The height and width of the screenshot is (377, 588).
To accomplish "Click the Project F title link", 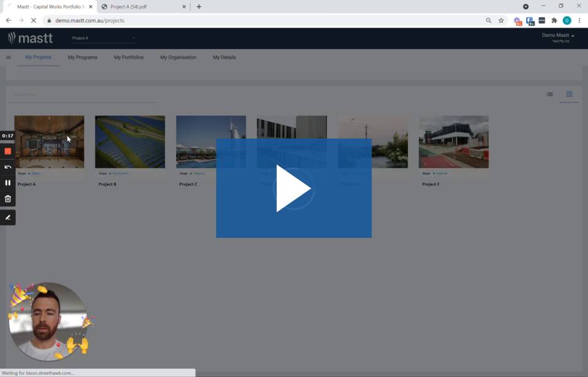I will pyautogui.click(x=431, y=185).
